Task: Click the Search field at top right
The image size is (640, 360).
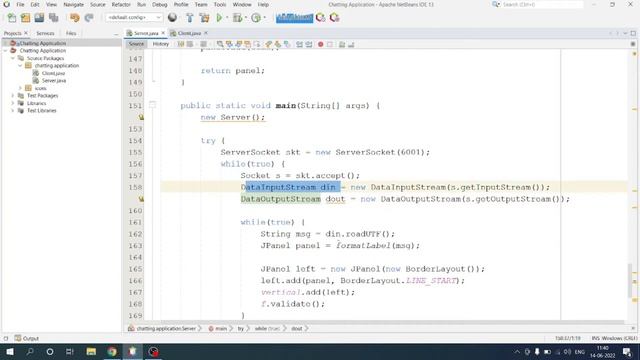Action: pos(542,4)
